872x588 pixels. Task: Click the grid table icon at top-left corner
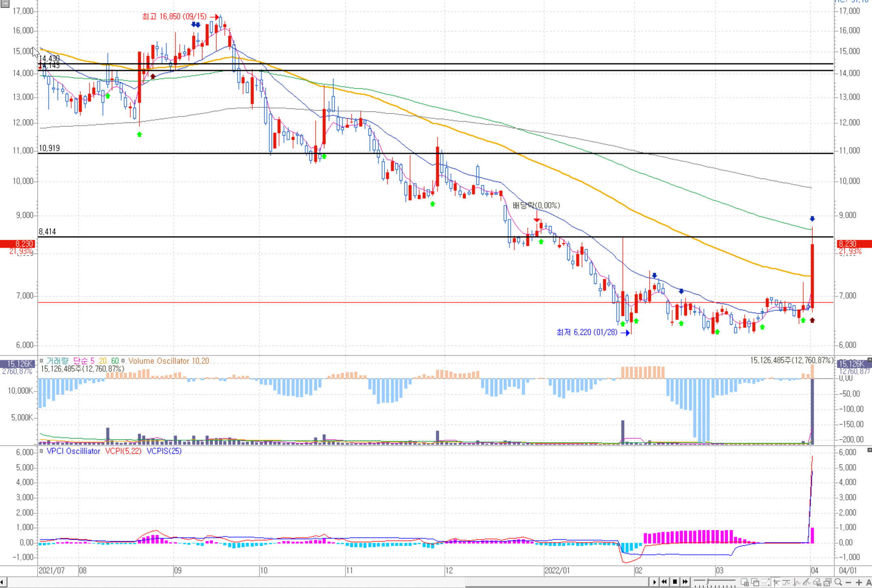(x=5, y=4)
